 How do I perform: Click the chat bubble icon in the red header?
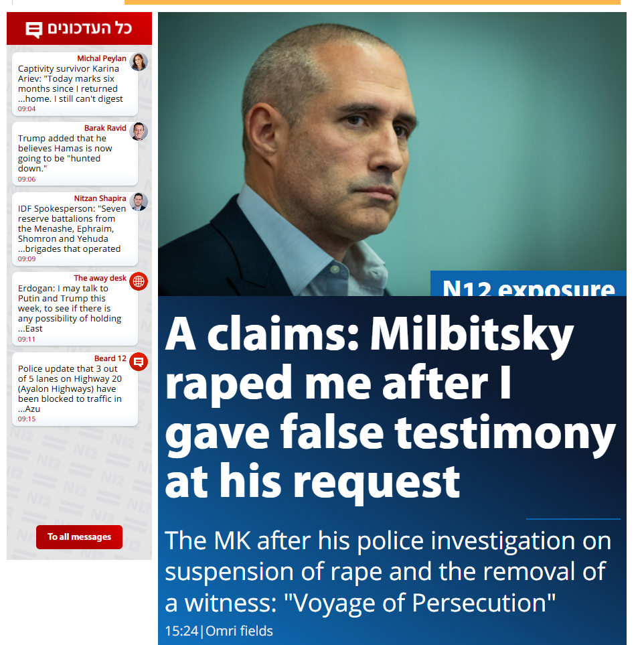[33, 30]
